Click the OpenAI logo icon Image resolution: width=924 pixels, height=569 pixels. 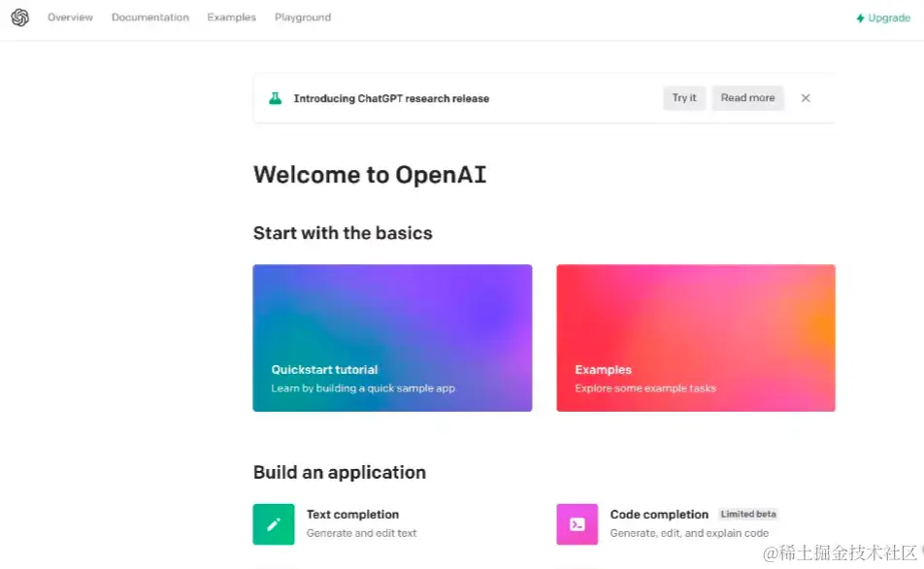tap(20, 17)
